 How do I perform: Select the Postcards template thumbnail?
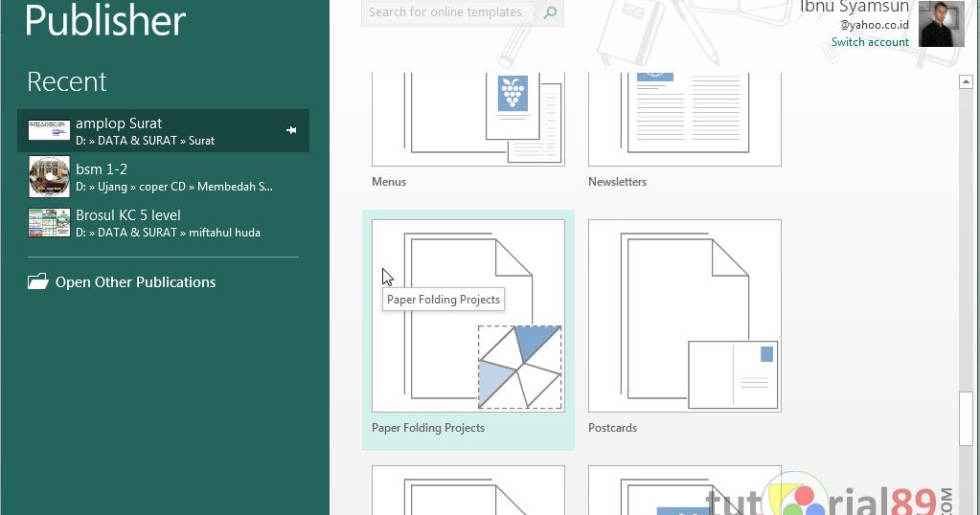684,316
